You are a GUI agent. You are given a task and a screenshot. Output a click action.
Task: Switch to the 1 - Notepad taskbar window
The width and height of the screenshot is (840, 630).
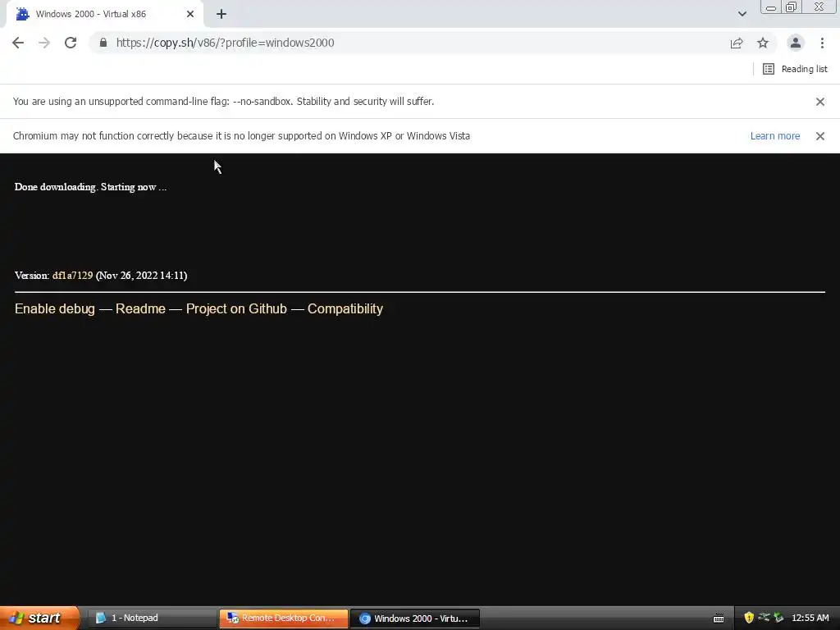pos(152,619)
